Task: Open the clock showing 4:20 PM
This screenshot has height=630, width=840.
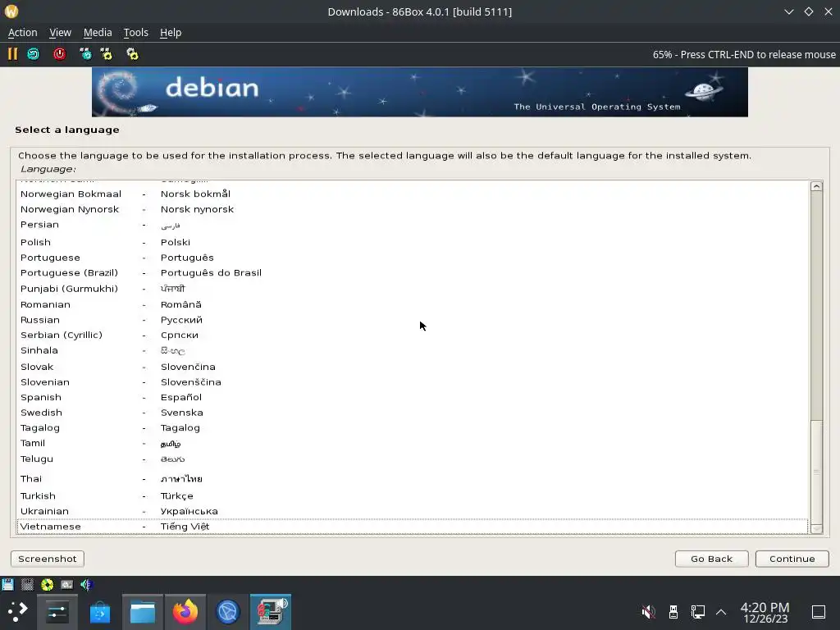Action: click(765, 612)
